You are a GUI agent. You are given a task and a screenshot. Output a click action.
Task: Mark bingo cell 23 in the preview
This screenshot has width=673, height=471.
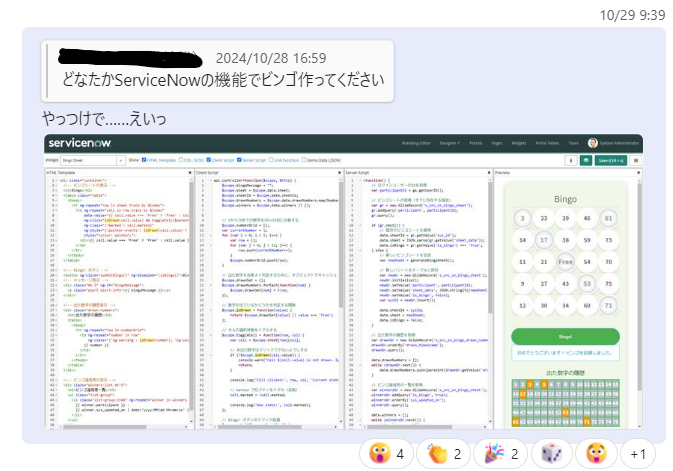click(x=544, y=218)
